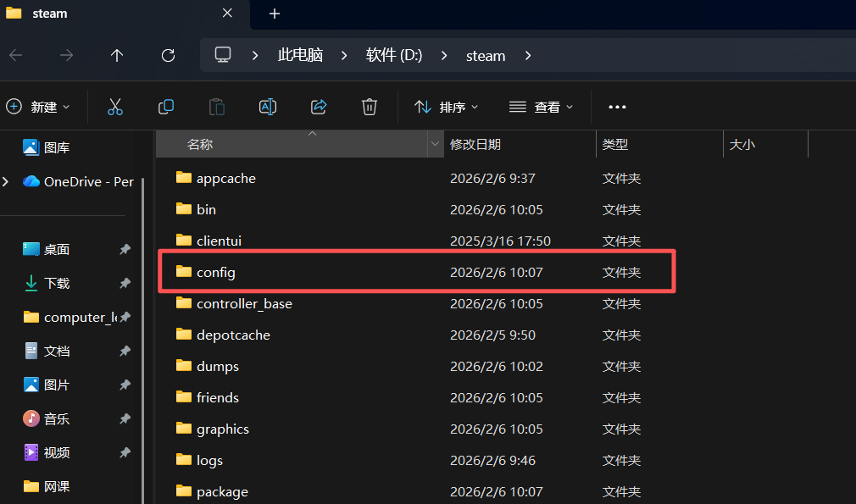Viewport: 856px width, 504px height.
Task: Open the 查看 (View) dropdown
Action: (x=541, y=107)
